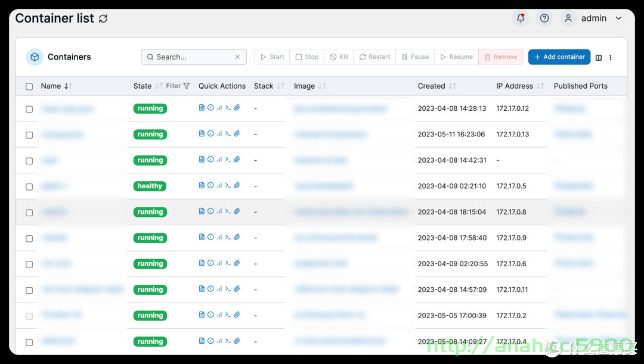This screenshot has height=364, width=644.
Task: Check the box for the 172.17.0.12 row
Action: coord(29,109)
